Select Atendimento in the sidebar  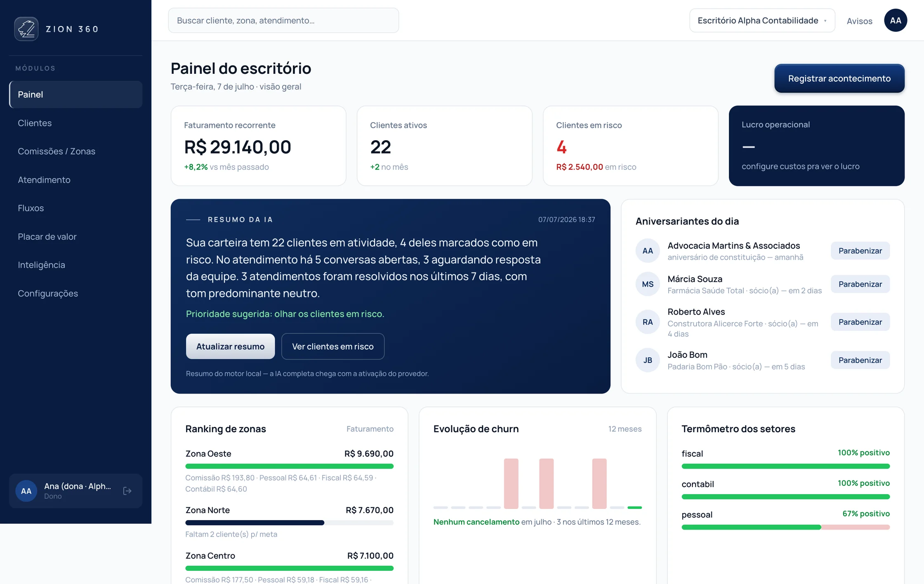pos(76,180)
